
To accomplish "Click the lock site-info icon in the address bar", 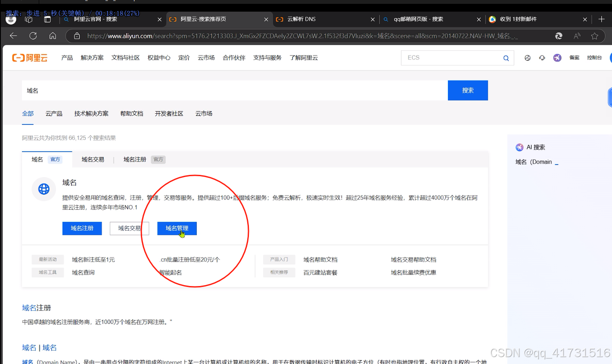I will pyautogui.click(x=77, y=36).
